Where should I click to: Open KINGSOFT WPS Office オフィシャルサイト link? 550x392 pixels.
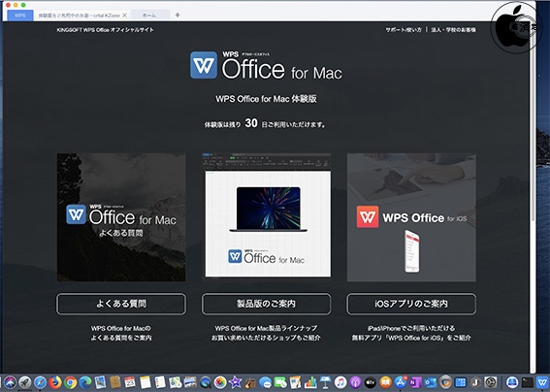tap(105, 30)
